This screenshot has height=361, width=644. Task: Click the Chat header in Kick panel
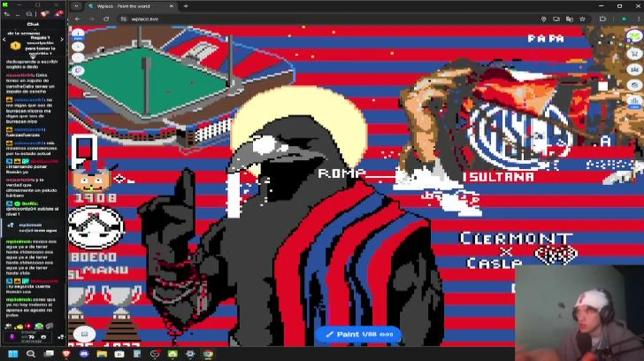33,24
